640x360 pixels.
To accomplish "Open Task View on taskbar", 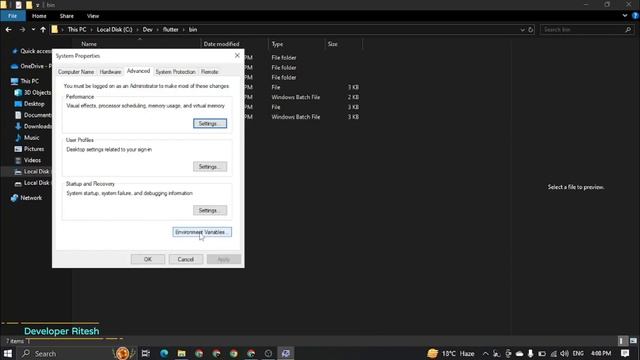I will (x=146, y=353).
